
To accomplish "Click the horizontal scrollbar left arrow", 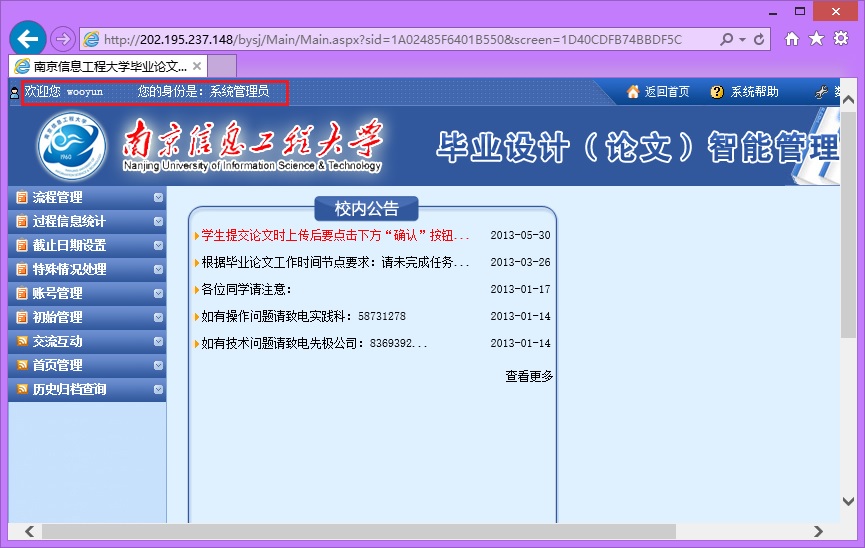I will click(30, 531).
